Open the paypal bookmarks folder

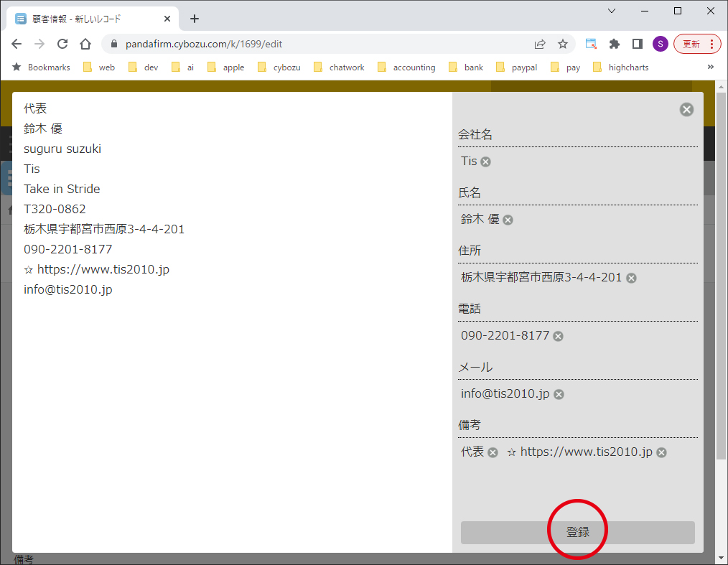pyautogui.click(x=517, y=67)
